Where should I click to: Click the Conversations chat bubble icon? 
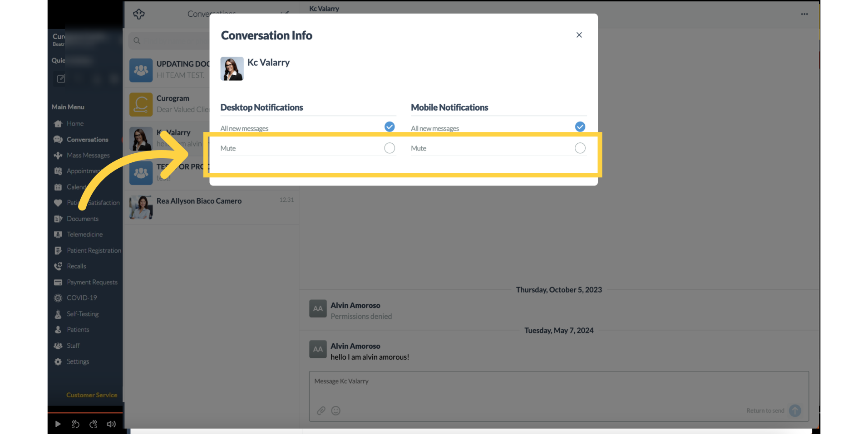(58, 140)
